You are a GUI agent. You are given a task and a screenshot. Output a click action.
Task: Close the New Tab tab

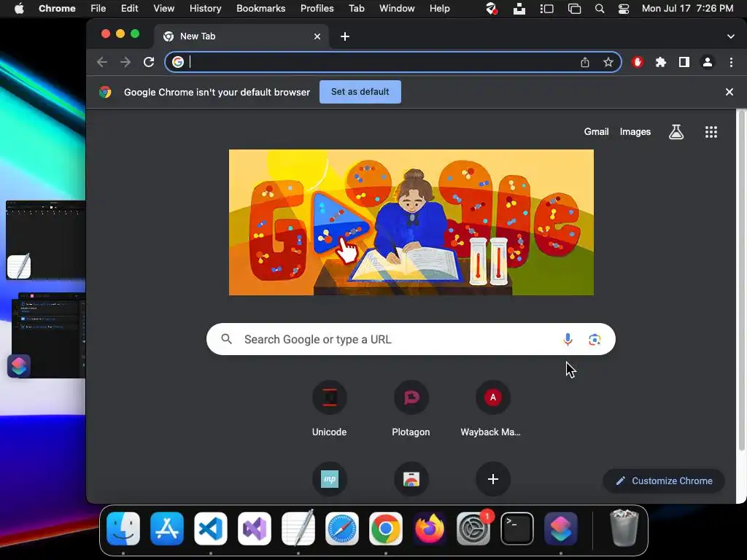pos(317,36)
